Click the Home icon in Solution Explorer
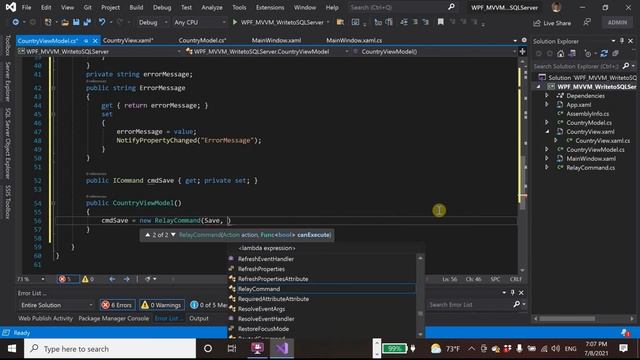This screenshot has width=640, height=360. click(x=560, y=53)
